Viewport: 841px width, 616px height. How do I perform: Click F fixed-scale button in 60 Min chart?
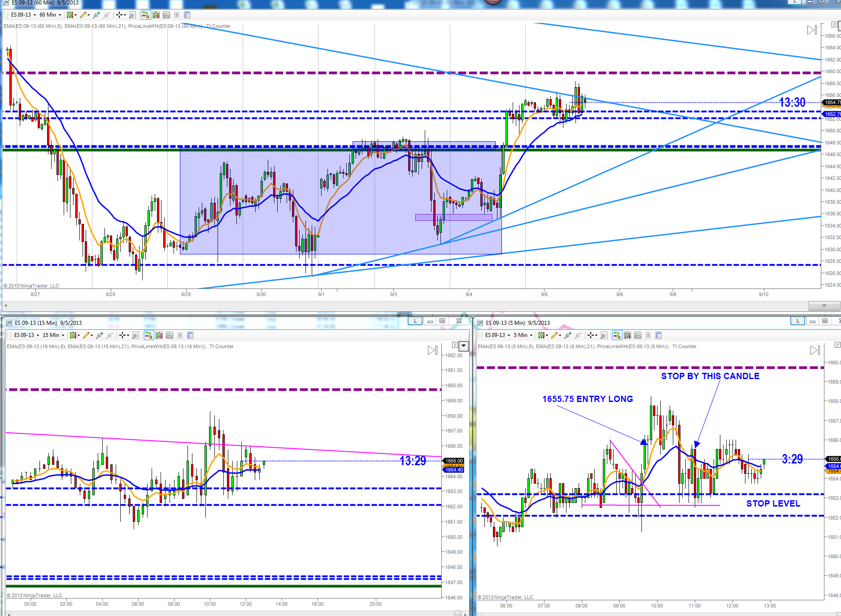pos(834,25)
